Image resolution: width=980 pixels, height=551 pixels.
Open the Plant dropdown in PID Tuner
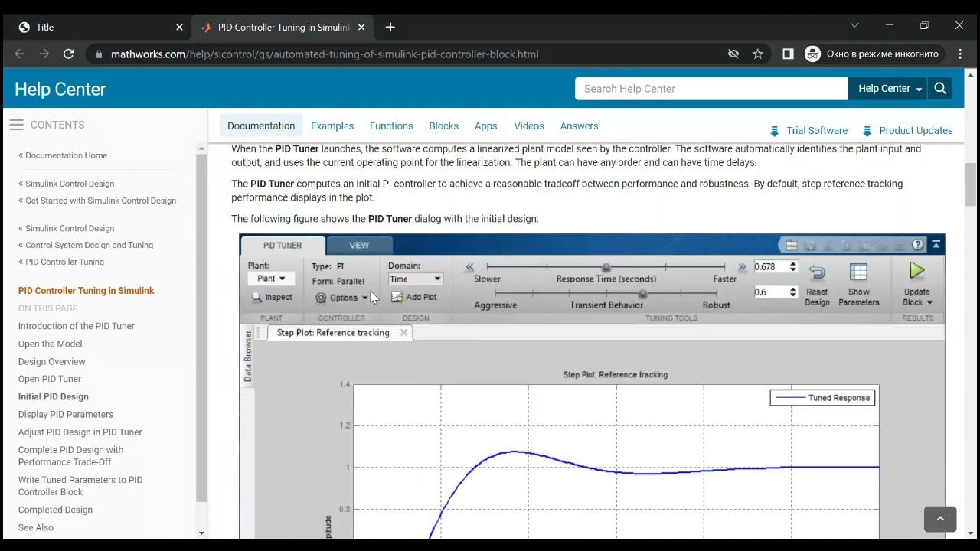271,279
